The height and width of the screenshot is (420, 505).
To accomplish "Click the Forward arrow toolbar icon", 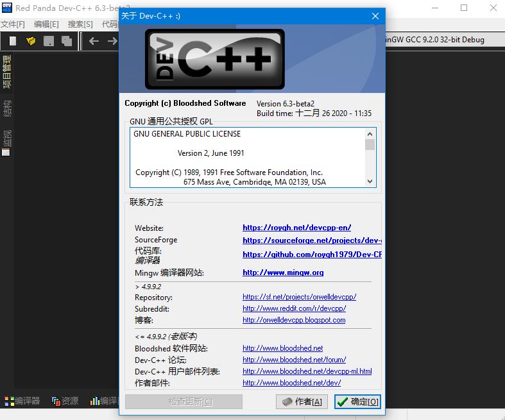I will coord(112,41).
